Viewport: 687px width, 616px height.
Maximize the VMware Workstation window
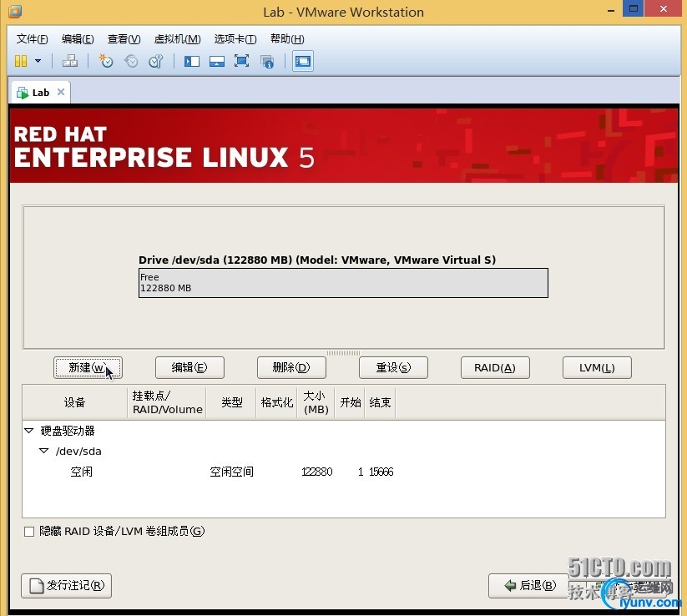click(x=633, y=8)
